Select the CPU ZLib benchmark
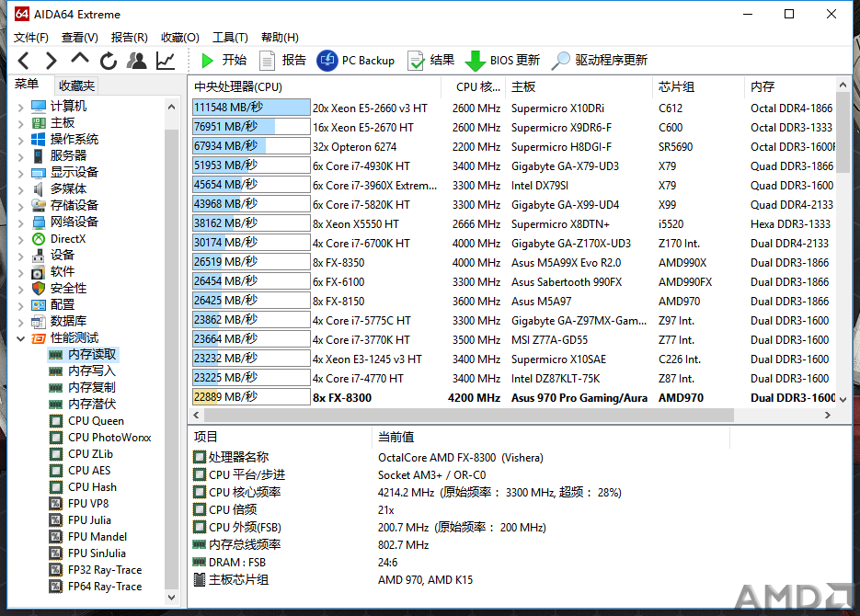Viewport: 860px width, 616px height. (x=81, y=454)
